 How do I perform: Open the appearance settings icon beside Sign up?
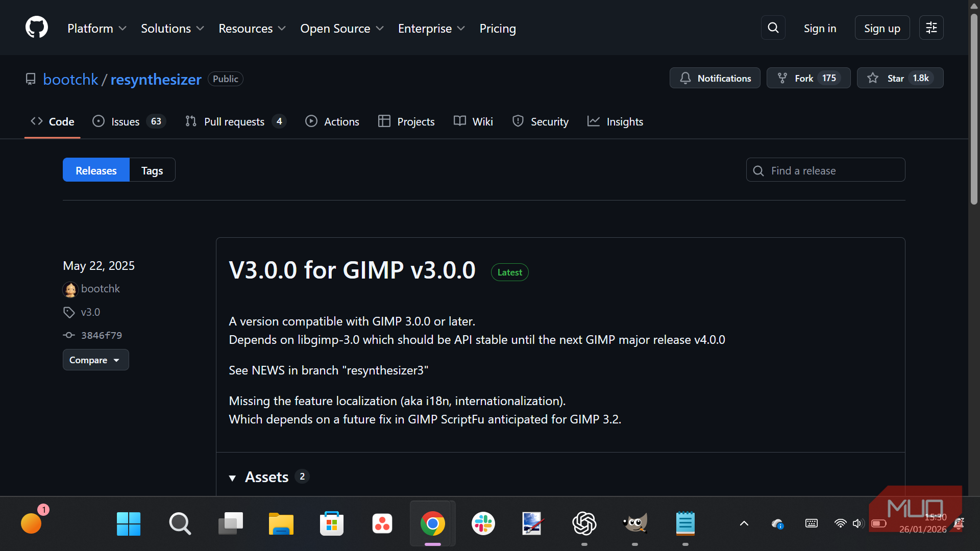(x=932, y=28)
